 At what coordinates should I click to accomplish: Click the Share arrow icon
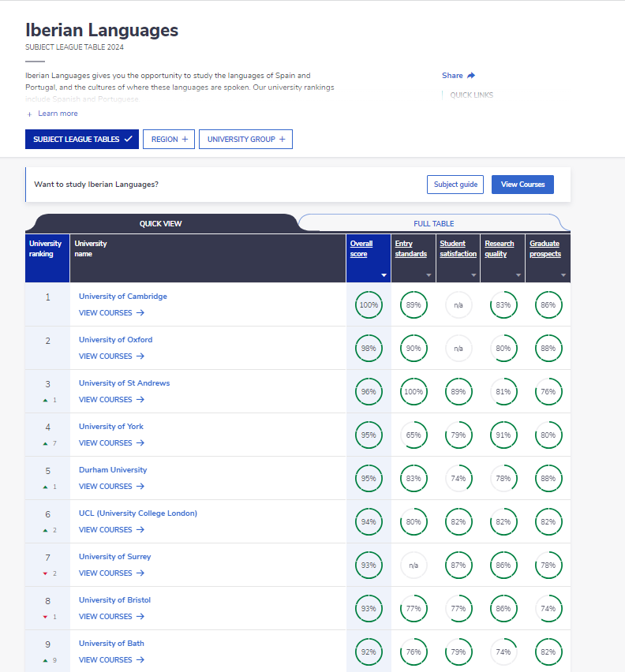[471, 76]
